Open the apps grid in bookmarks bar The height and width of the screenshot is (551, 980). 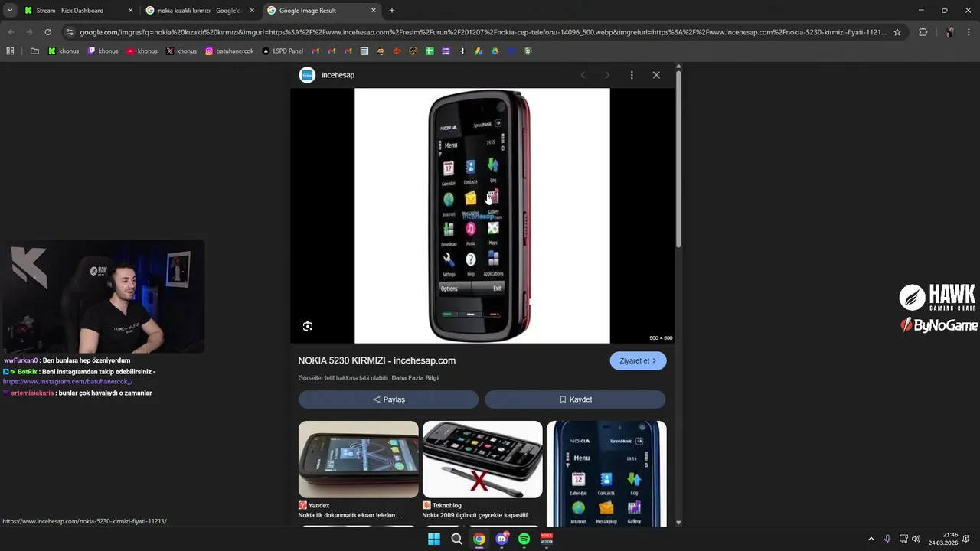pos(10,51)
